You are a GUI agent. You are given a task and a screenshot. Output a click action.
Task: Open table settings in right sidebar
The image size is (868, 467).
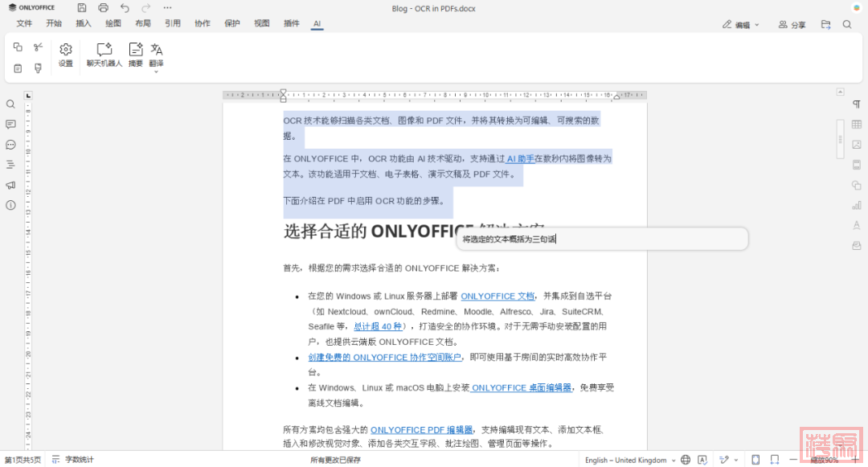pos(857,125)
